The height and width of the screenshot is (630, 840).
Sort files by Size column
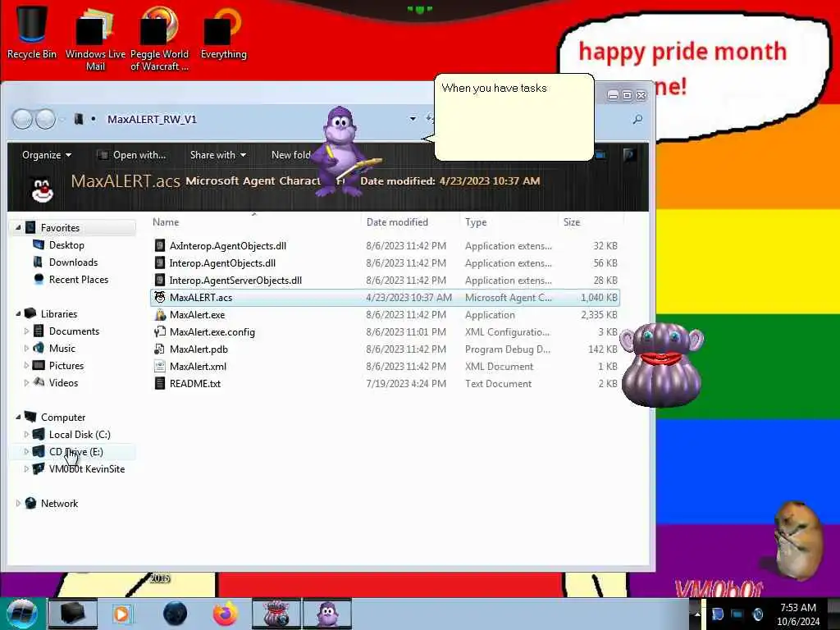(572, 221)
